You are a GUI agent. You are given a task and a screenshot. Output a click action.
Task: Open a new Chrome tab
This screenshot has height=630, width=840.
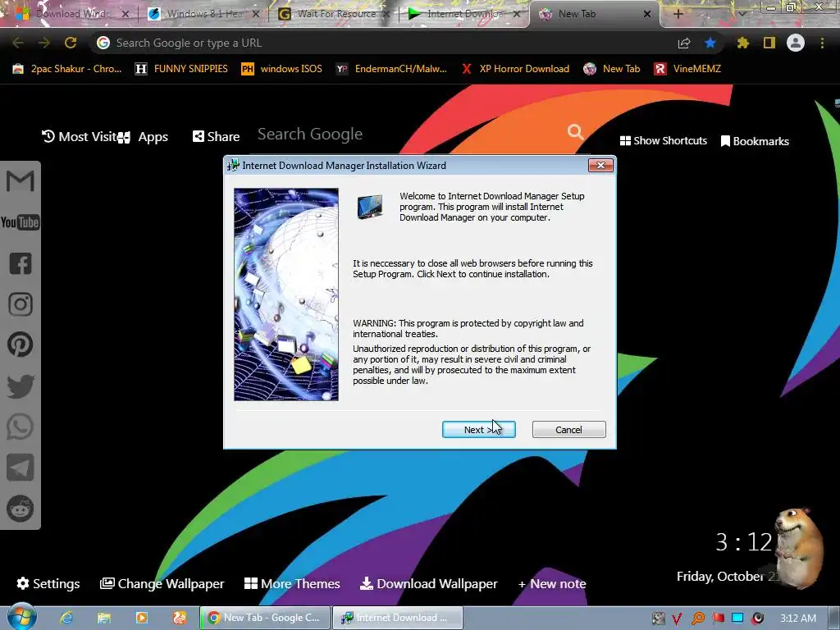coord(678,14)
